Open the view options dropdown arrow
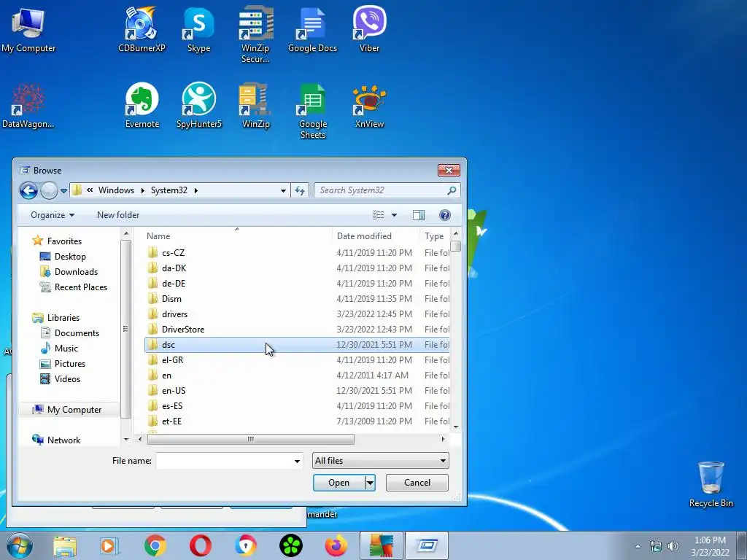 [394, 215]
